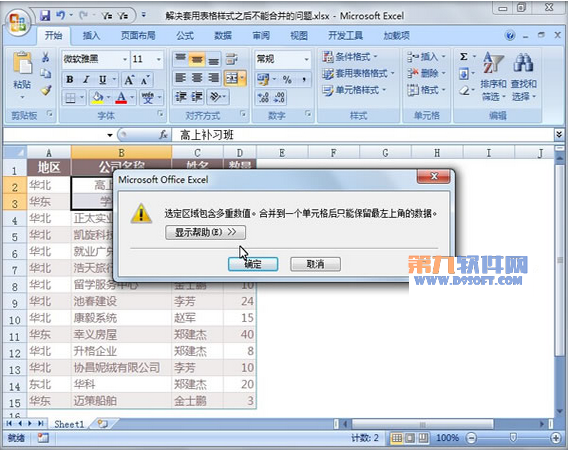Image resolution: width=568 pixels, height=450 pixels.
Task: Save the workbook via quick access toolbar
Action: pos(45,15)
